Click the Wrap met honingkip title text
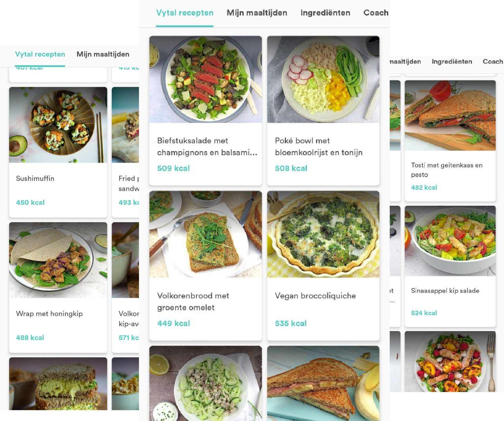This screenshot has width=504, height=421. click(49, 314)
